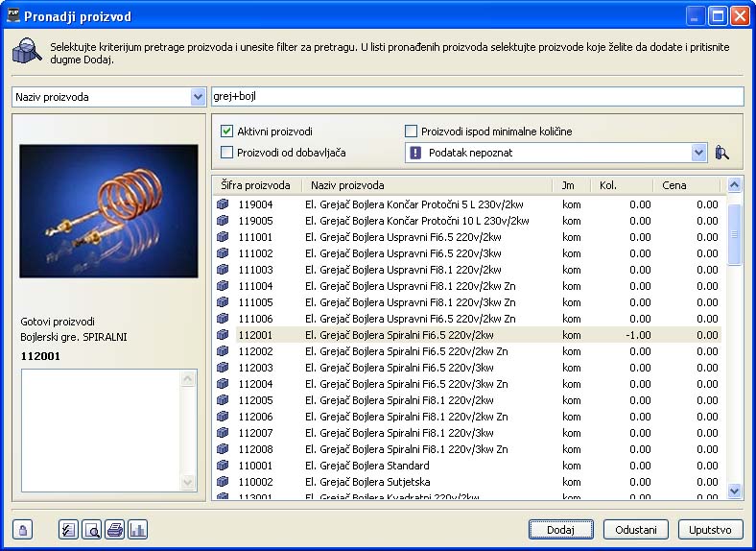Image resolution: width=756 pixels, height=551 pixels.
Task: Click the Odustani button
Action: (636, 530)
